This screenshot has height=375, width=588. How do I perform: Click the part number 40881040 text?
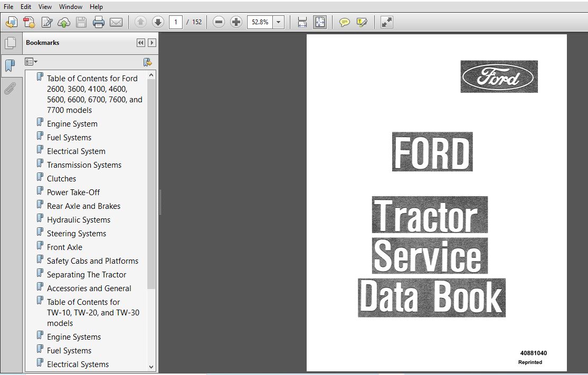[533, 353]
